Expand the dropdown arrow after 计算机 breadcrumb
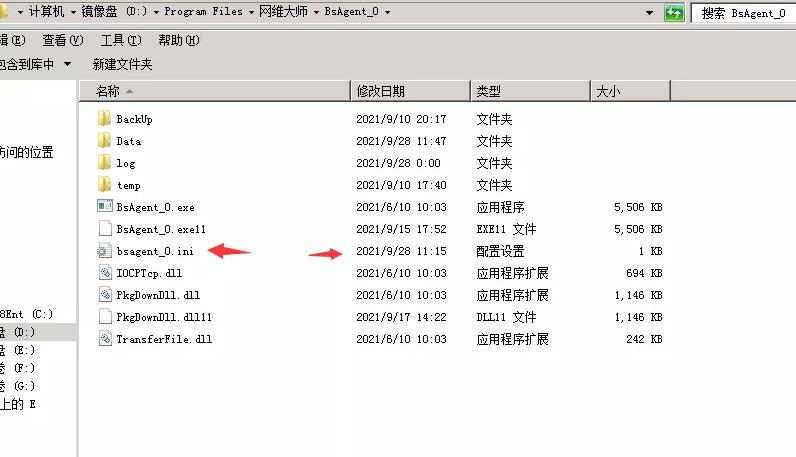 click(x=73, y=12)
